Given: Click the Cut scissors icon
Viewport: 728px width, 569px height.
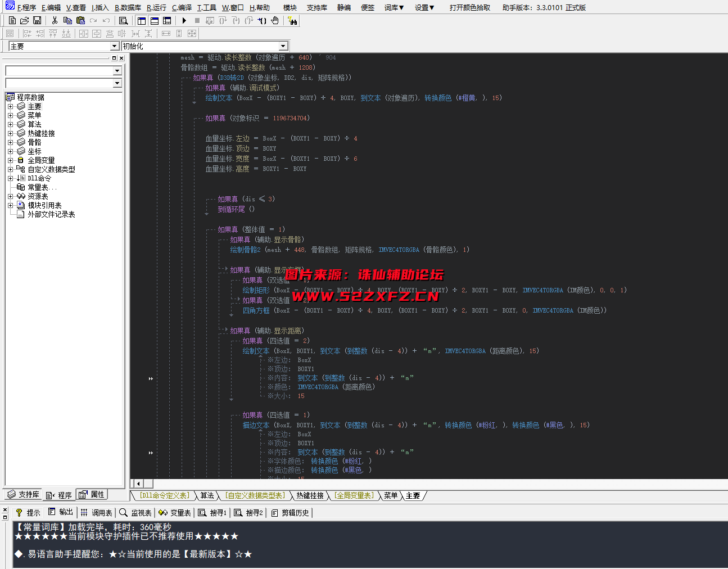Looking at the screenshot, I should coord(55,21).
